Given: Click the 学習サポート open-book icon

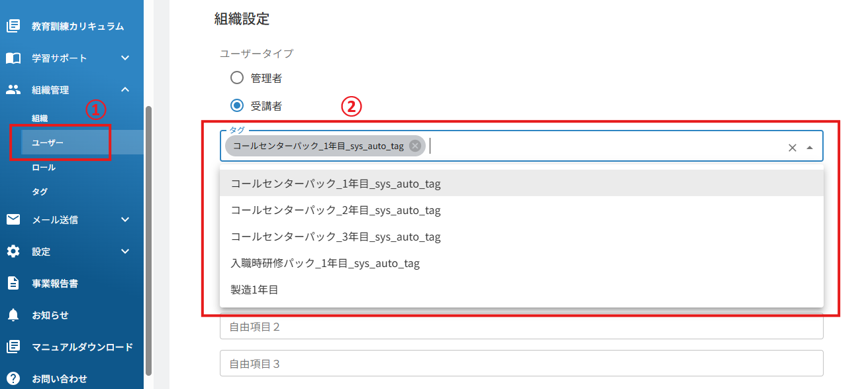Looking at the screenshot, I should (x=13, y=58).
